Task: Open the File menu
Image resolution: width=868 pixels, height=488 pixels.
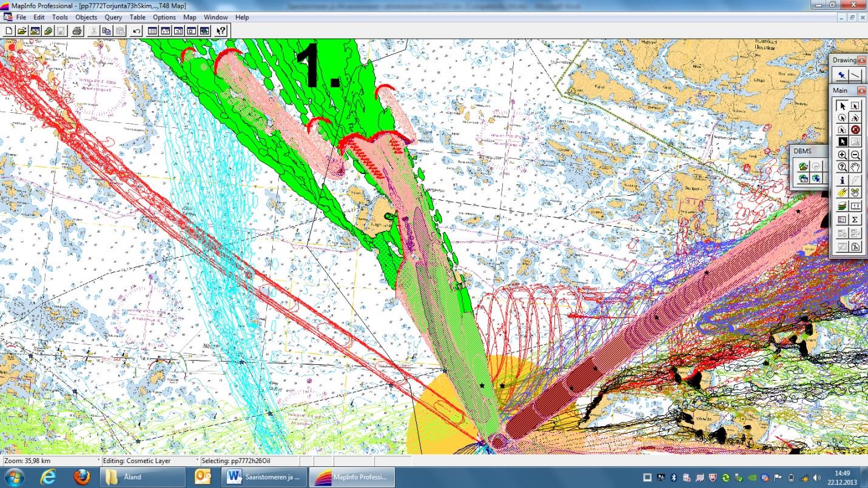Action: tap(21, 18)
